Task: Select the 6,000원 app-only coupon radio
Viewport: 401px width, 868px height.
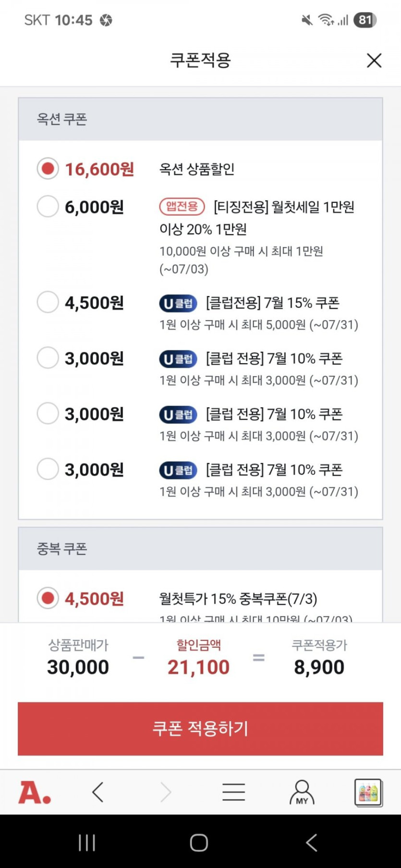Action: 48,207
